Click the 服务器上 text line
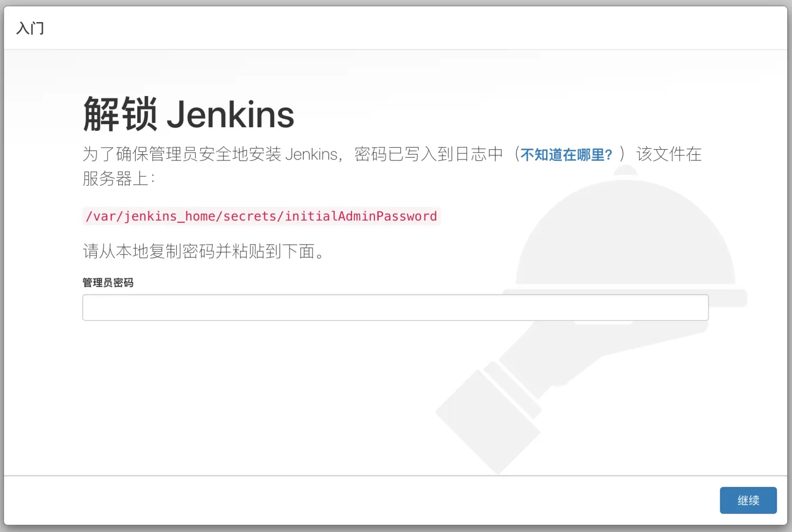The image size is (792, 532). pyautogui.click(x=119, y=178)
